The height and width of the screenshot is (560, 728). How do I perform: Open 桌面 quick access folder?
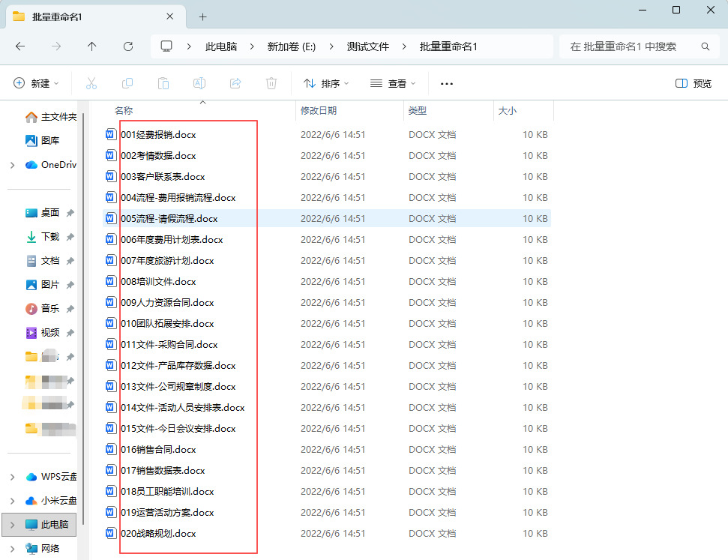(x=42, y=213)
